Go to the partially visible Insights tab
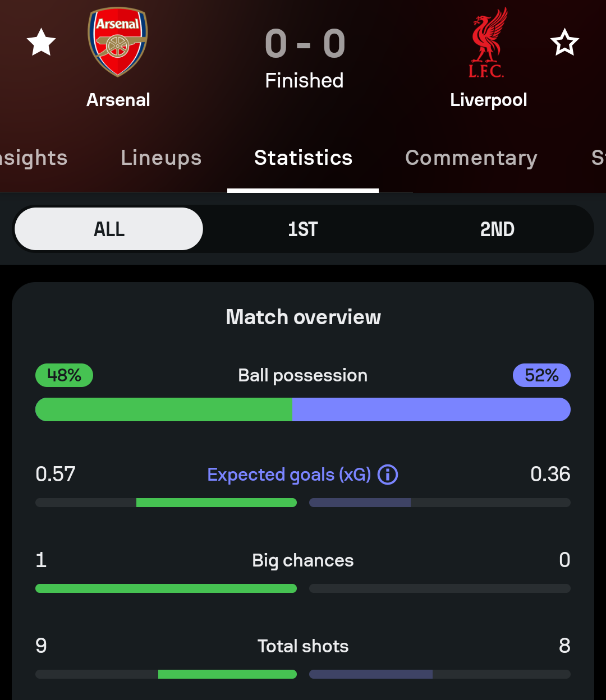The height and width of the screenshot is (700, 606). tap(34, 158)
